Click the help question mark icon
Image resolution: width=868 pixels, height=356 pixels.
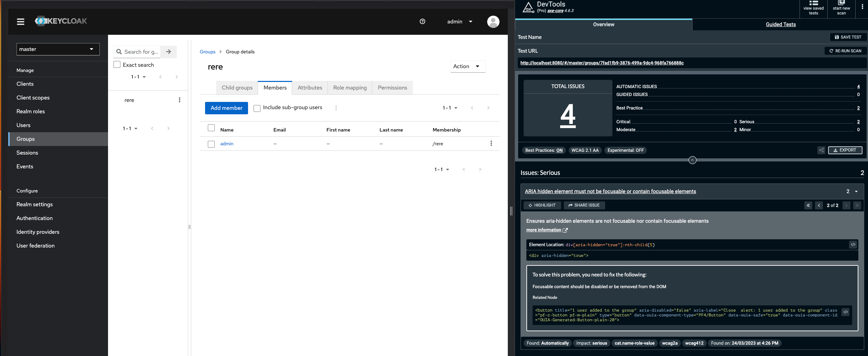[x=422, y=21]
